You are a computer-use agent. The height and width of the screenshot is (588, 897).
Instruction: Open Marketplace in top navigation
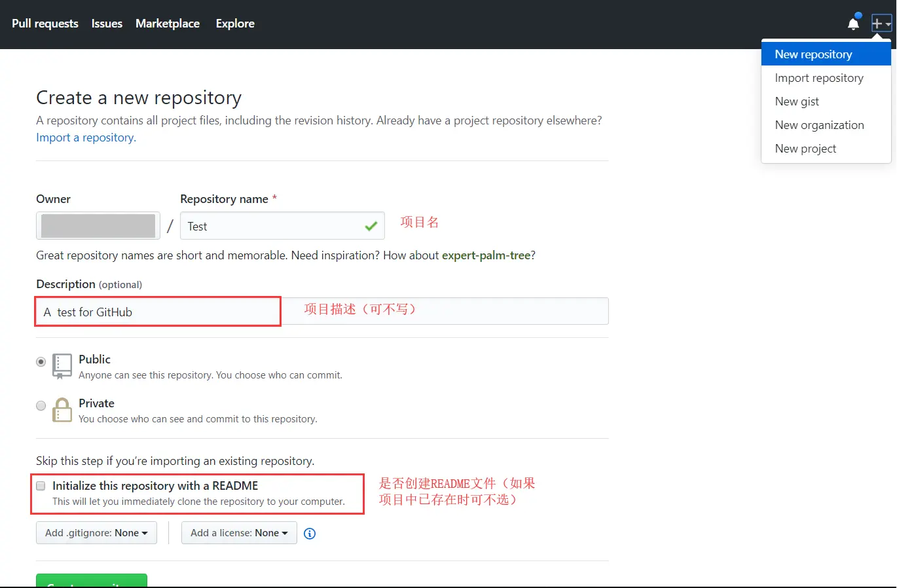168,24
